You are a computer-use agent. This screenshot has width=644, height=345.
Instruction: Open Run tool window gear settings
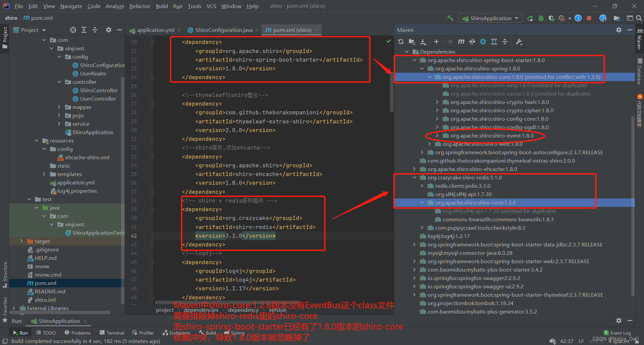(619, 321)
